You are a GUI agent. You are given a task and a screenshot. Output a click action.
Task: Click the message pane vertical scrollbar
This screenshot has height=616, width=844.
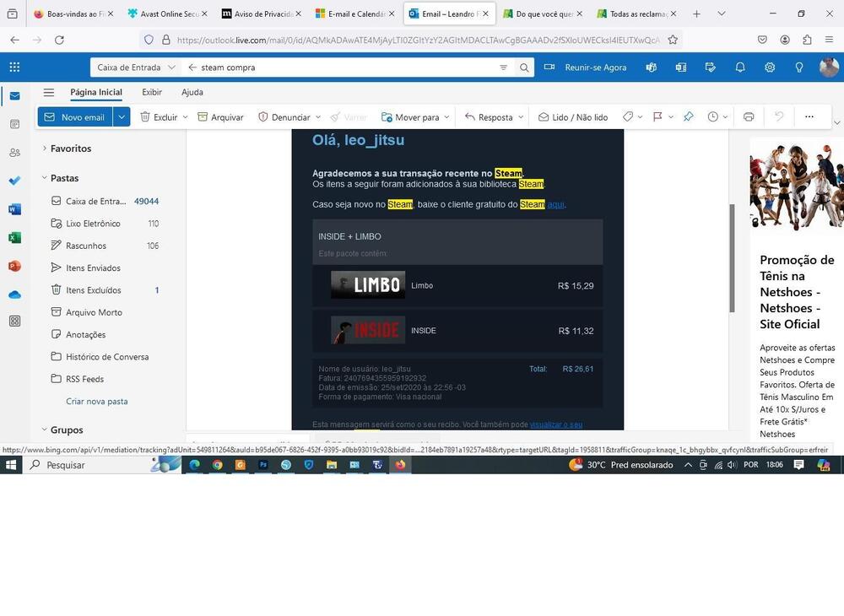[732, 257]
